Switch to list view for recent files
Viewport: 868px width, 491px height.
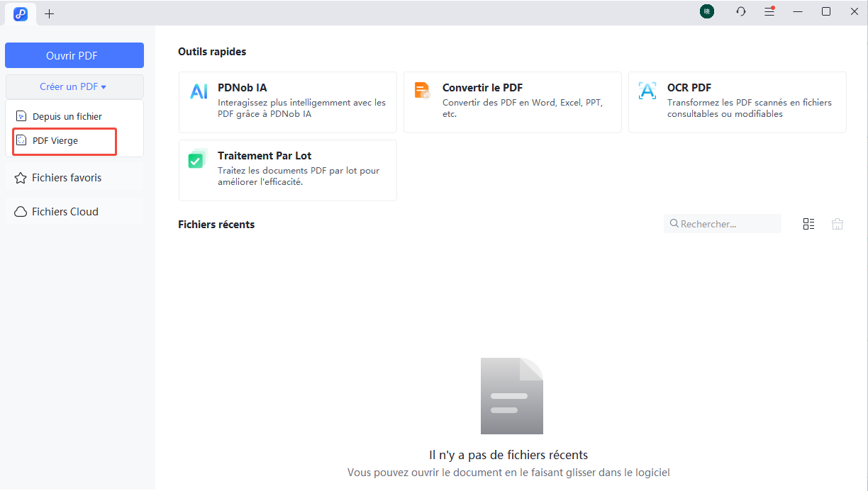pyautogui.click(x=808, y=223)
